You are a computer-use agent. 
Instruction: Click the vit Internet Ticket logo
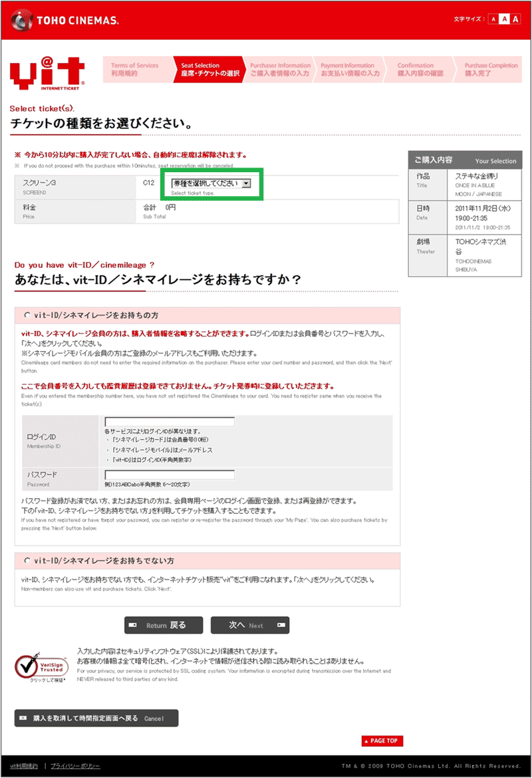click(x=47, y=73)
